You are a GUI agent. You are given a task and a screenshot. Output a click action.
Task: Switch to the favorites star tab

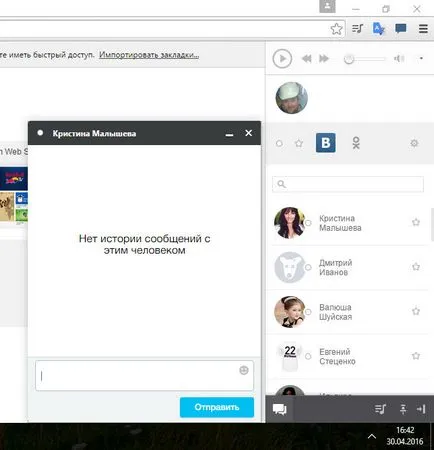coord(299,143)
